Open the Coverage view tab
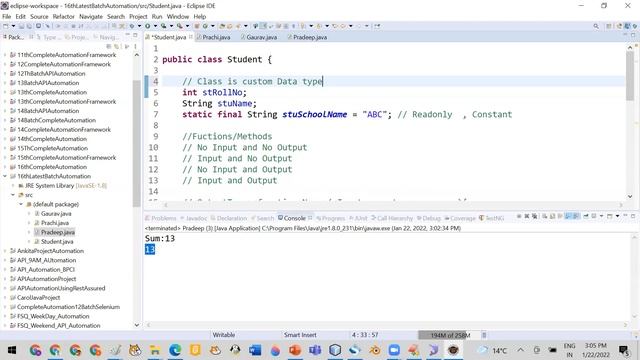 [460, 218]
